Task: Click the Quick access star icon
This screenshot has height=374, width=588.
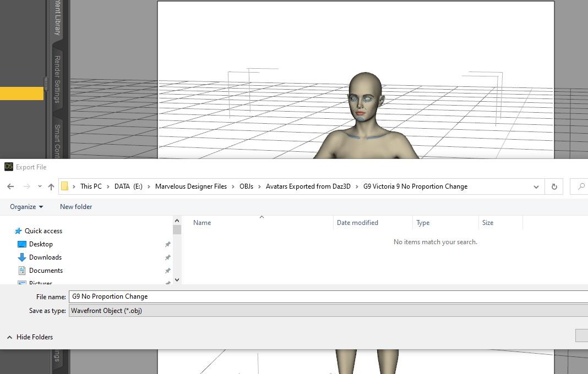Action: pyautogui.click(x=18, y=231)
